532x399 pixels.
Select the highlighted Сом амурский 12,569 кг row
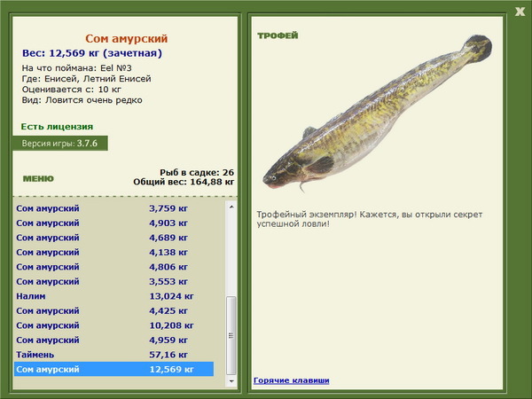tap(114, 369)
